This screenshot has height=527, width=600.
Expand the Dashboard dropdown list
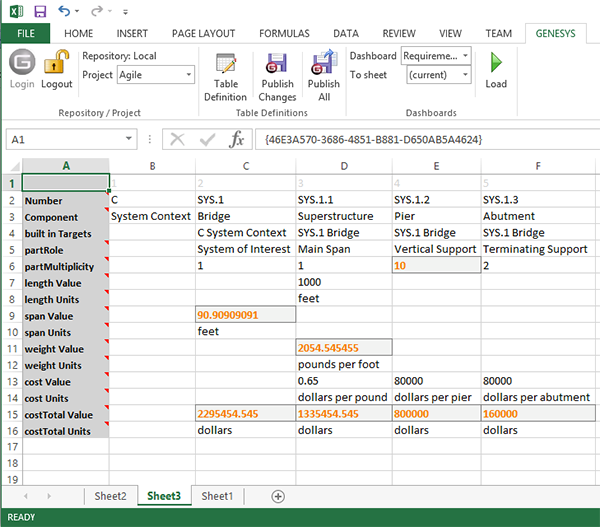coord(465,56)
